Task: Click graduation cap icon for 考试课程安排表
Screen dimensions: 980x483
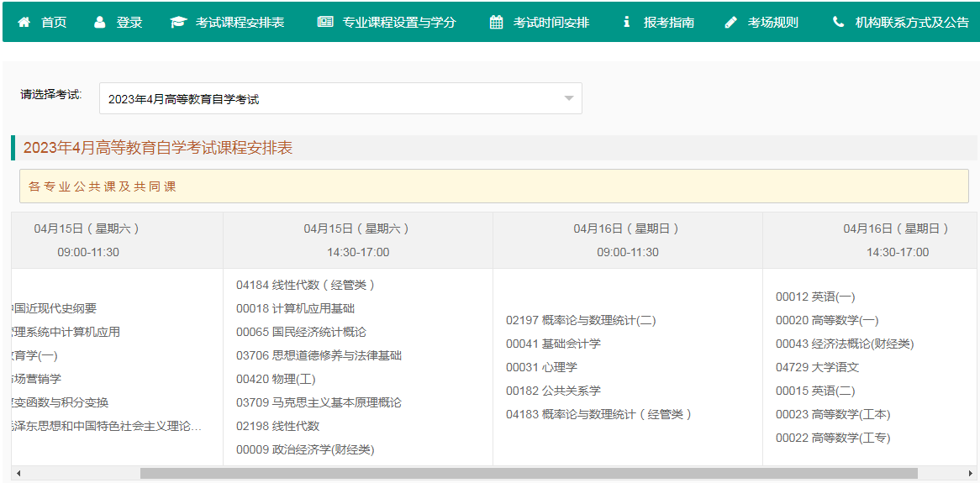Action: pyautogui.click(x=177, y=23)
